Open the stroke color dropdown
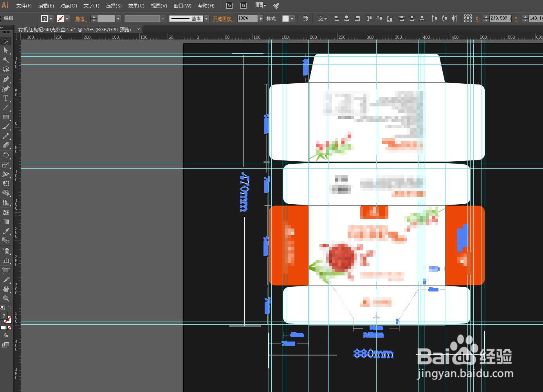 [x=67, y=19]
